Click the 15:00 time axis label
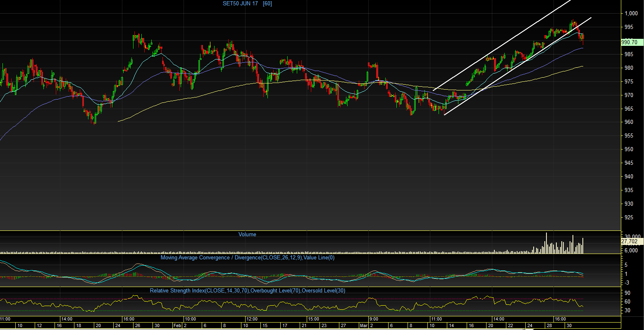The width and height of the screenshot is (644, 330). (x=313, y=319)
